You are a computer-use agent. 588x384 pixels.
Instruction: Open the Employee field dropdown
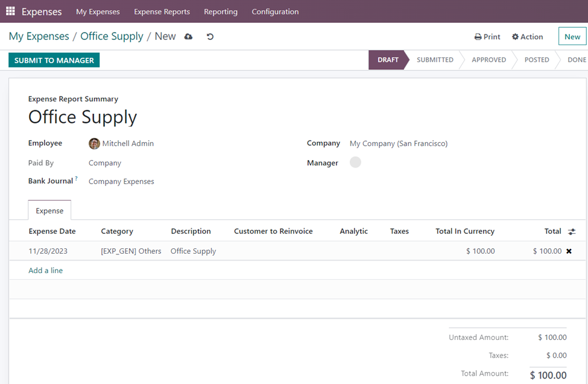pos(128,143)
